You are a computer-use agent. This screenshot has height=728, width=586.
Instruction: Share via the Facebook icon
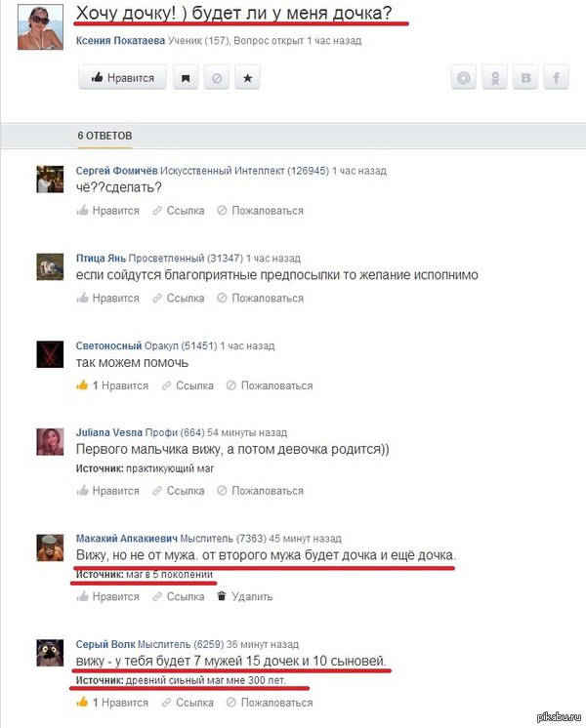click(x=557, y=77)
